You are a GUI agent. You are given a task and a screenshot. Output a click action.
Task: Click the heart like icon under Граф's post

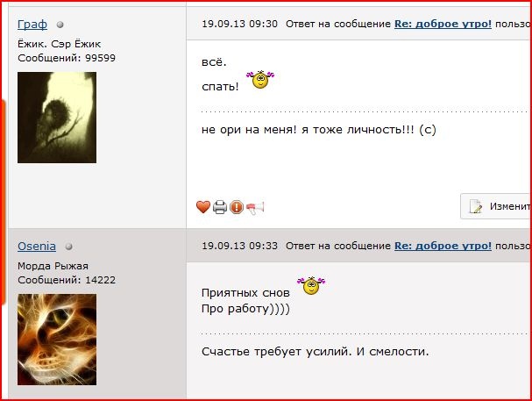click(x=202, y=207)
